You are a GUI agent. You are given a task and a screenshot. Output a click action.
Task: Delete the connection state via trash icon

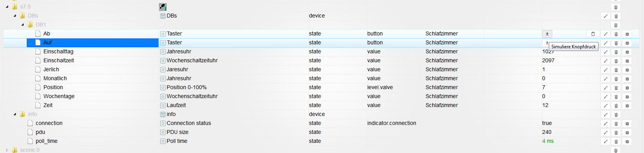point(616,123)
